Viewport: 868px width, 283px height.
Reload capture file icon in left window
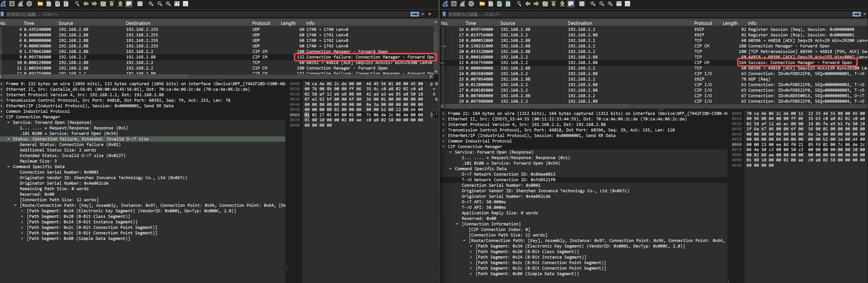click(66, 4)
